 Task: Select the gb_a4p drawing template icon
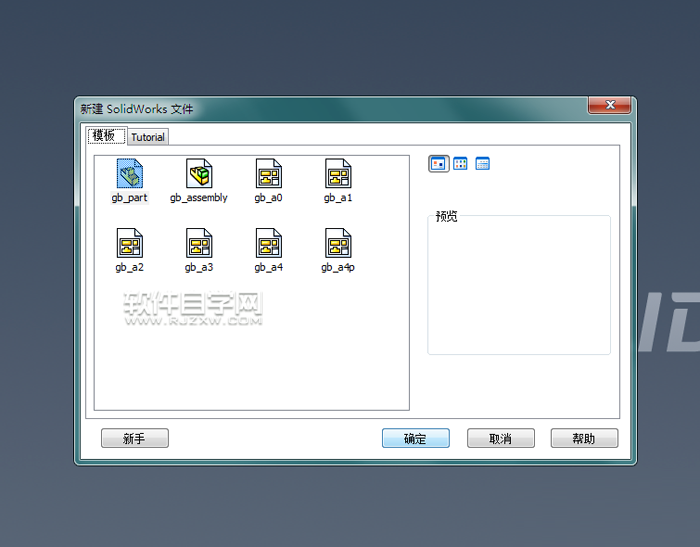[x=338, y=243]
